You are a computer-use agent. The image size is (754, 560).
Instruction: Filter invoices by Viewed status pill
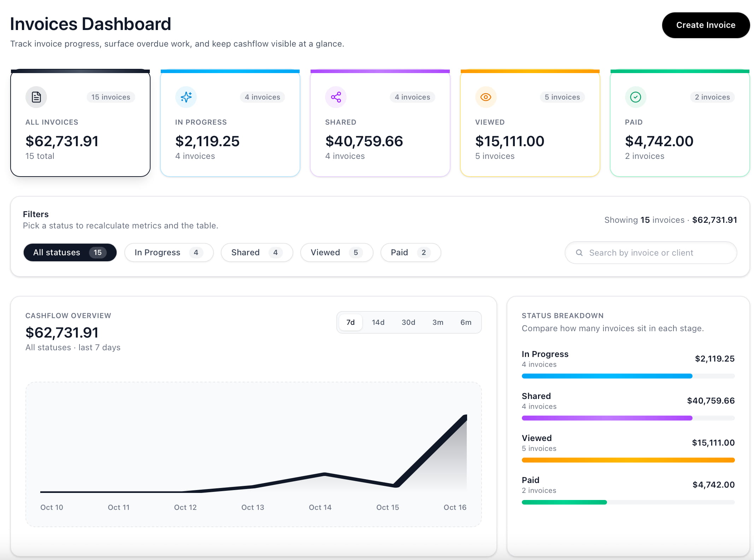[336, 252]
